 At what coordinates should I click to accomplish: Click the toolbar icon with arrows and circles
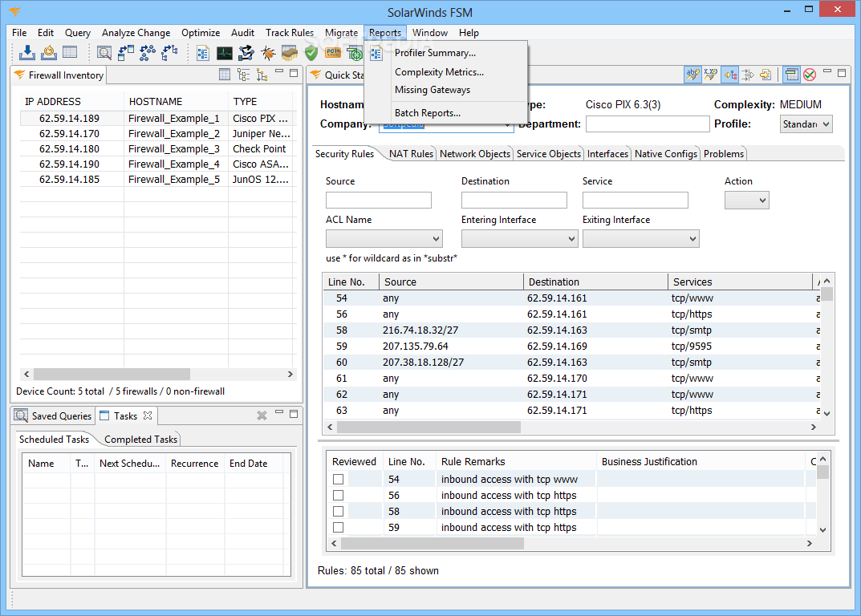147,53
